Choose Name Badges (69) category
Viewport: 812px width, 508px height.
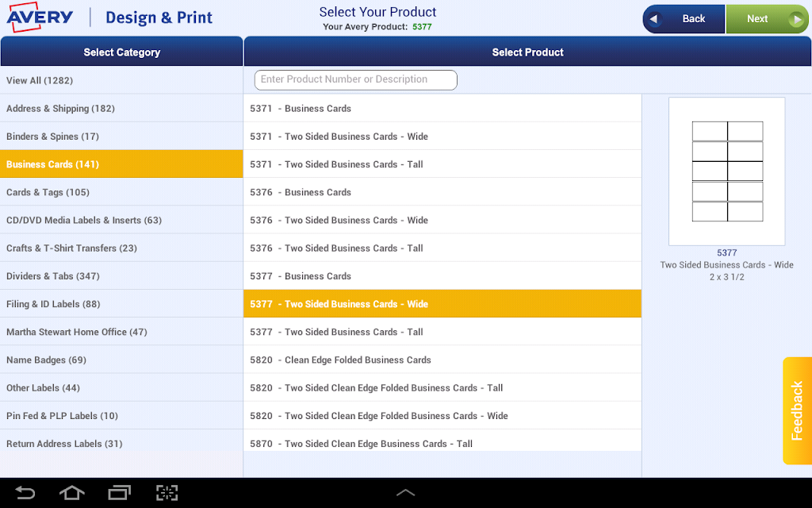tap(121, 360)
